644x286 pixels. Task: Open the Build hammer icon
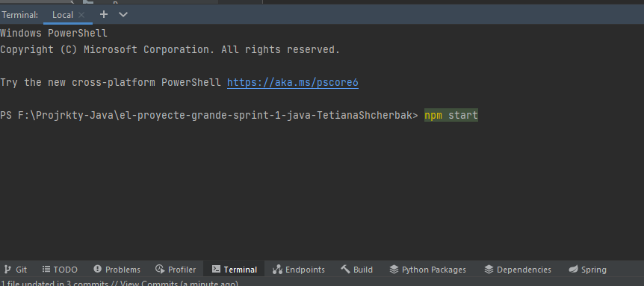point(345,269)
